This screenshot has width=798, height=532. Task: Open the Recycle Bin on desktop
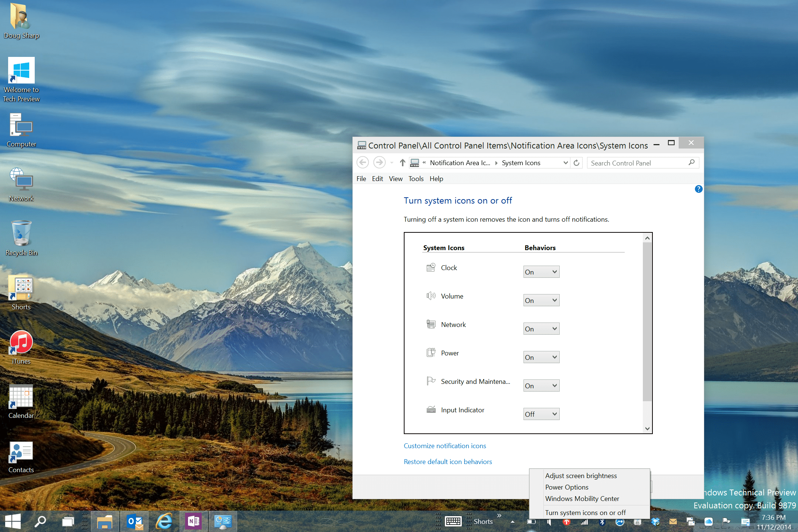tap(21, 235)
